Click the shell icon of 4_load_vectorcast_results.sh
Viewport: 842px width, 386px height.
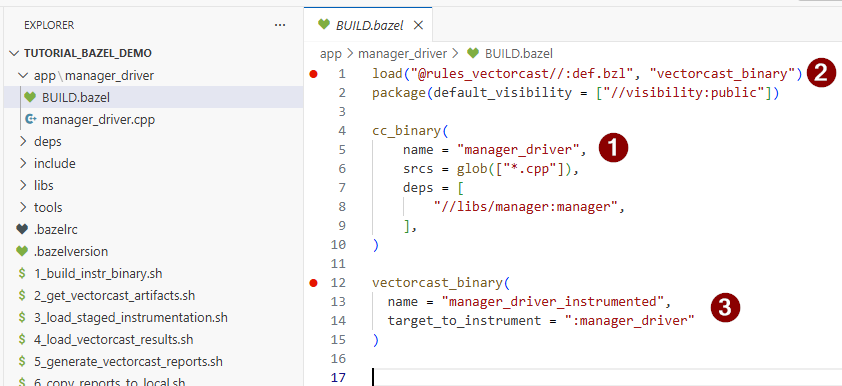coord(22,339)
